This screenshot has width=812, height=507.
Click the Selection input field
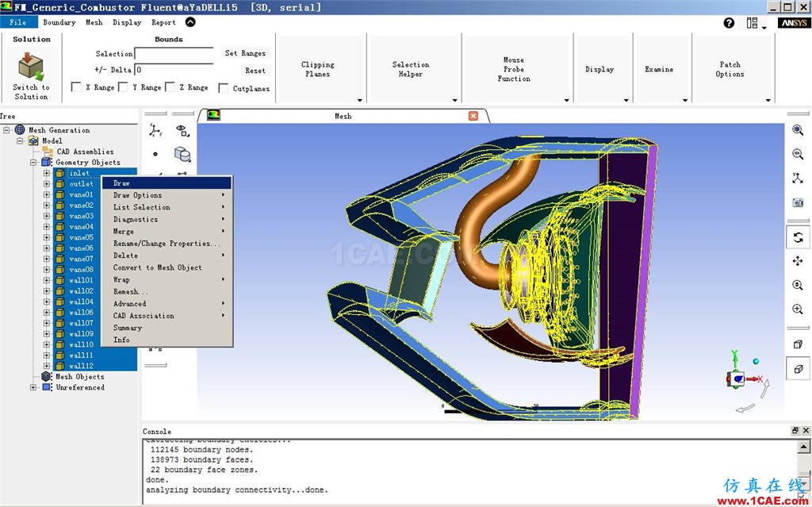tap(174, 53)
